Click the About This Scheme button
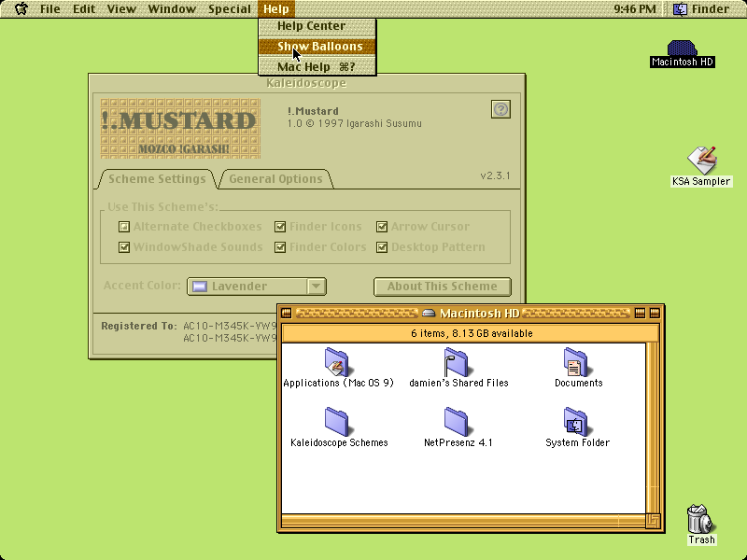 point(442,287)
